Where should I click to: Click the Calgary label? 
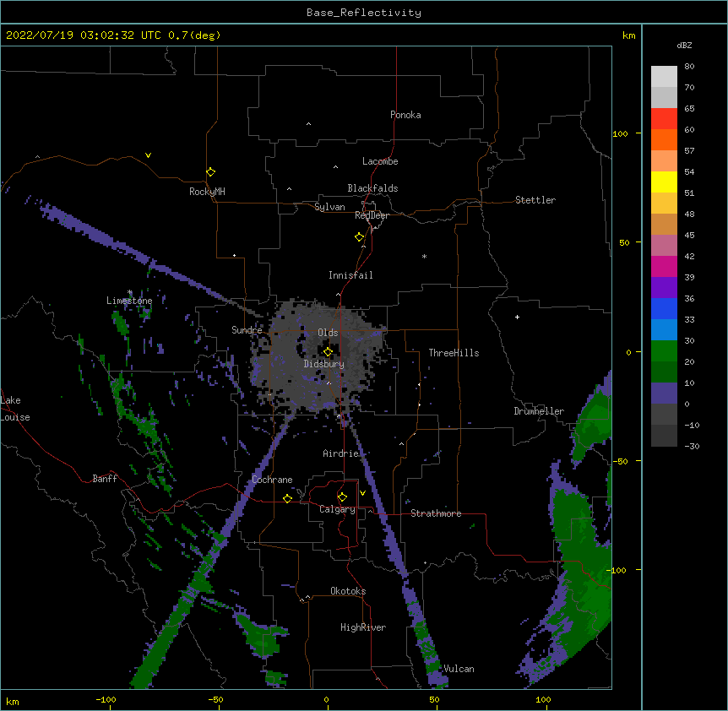pyautogui.click(x=337, y=509)
